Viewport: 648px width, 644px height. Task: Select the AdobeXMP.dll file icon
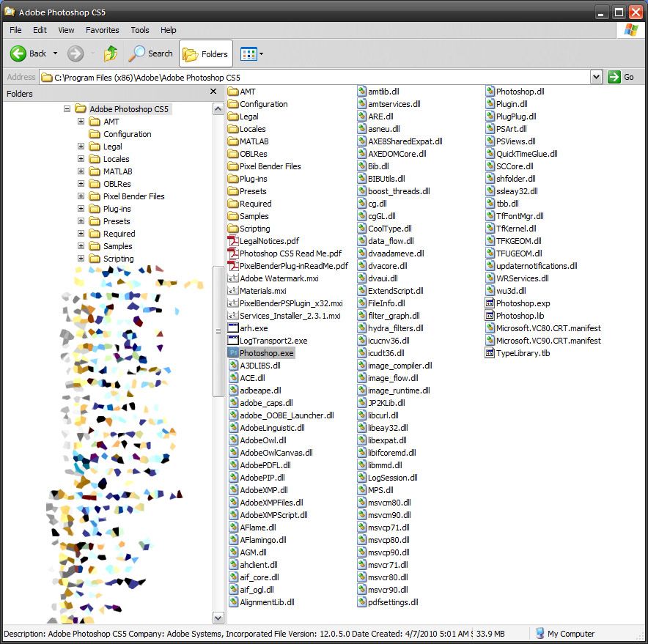(x=234, y=490)
